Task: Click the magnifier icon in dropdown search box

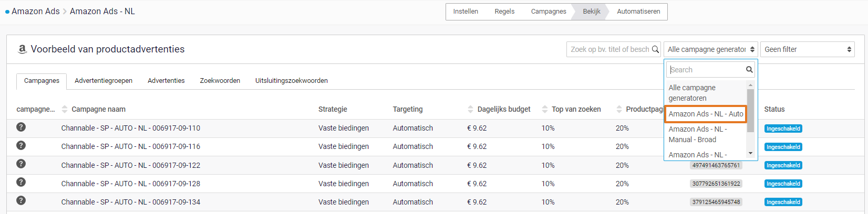Action: pos(749,70)
